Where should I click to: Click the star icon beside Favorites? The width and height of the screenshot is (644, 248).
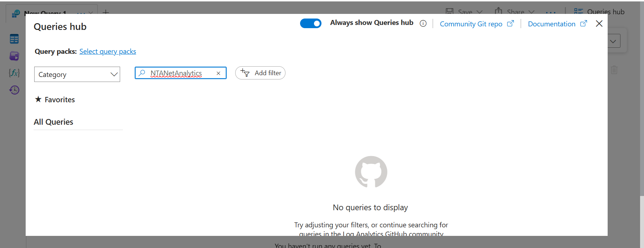pyautogui.click(x=38, y=99)
